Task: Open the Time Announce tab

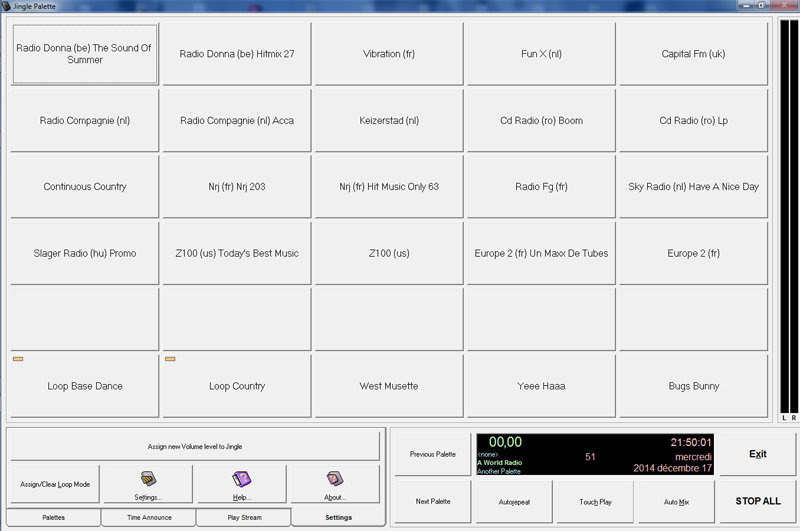Action: coord(148,517)
